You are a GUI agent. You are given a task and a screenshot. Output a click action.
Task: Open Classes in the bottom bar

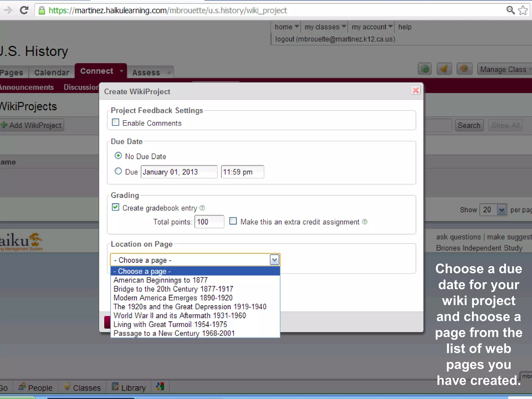pyautogui.click(x=82, y=388)
